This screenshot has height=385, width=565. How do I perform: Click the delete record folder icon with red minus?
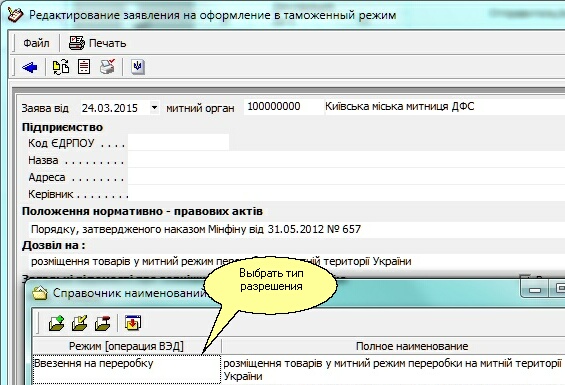(103, 323)
